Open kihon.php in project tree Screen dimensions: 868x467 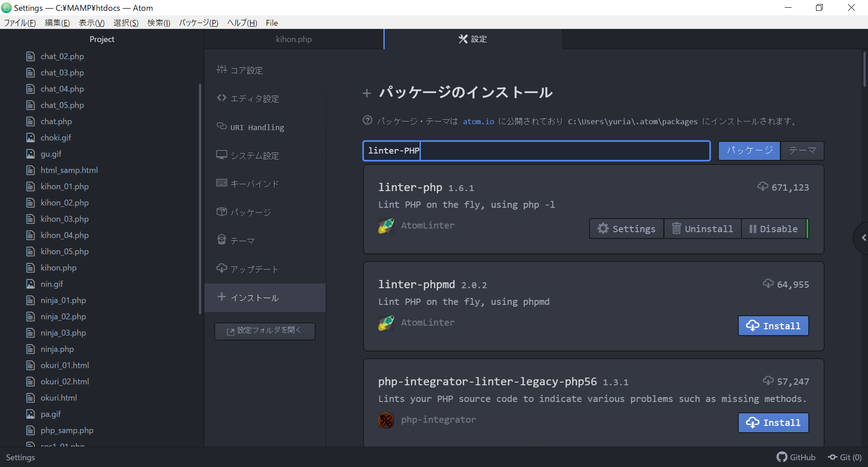[x=58, y=268]
